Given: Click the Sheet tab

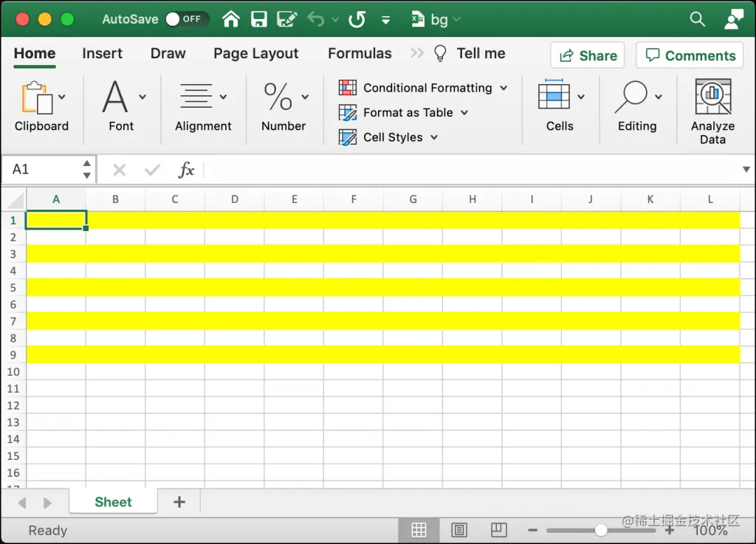Looking at the screenshot, I should tap(113, 502).
